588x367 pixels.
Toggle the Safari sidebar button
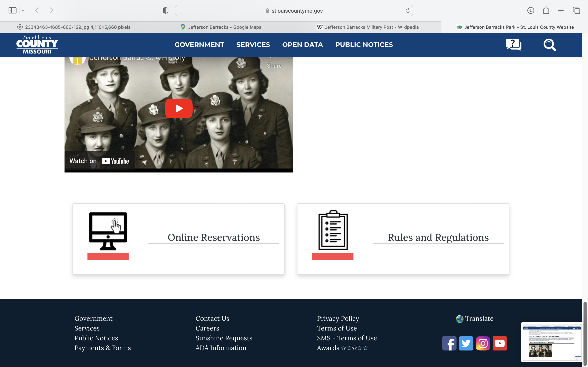(x=12, y=10)
